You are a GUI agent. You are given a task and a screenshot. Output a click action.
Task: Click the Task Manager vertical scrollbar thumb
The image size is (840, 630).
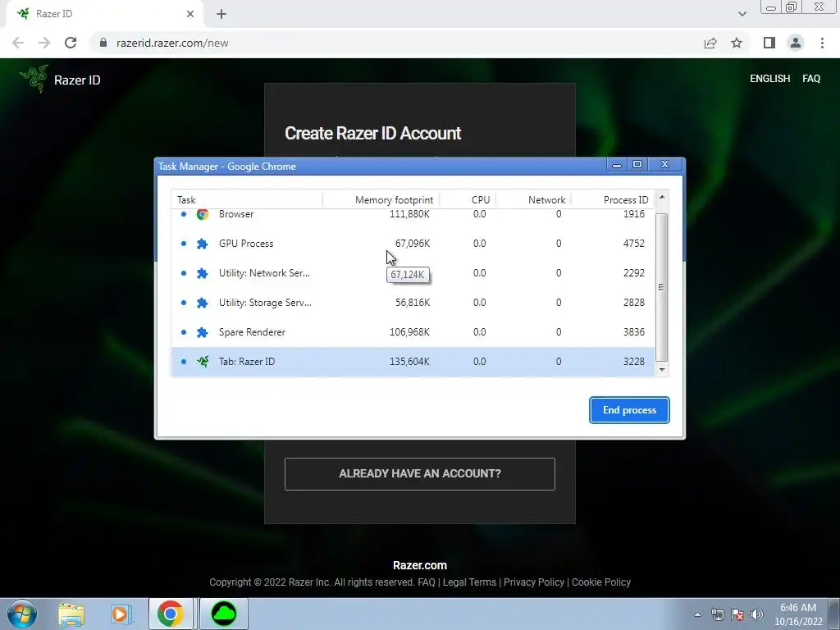pyautogui.click(x=662, y=288)
